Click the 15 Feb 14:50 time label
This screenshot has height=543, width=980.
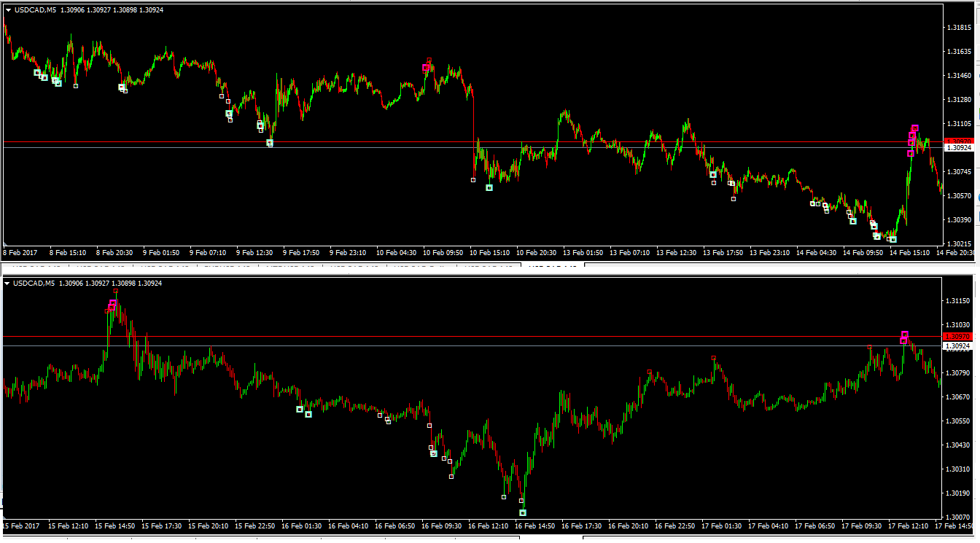[x=116, y=526]
